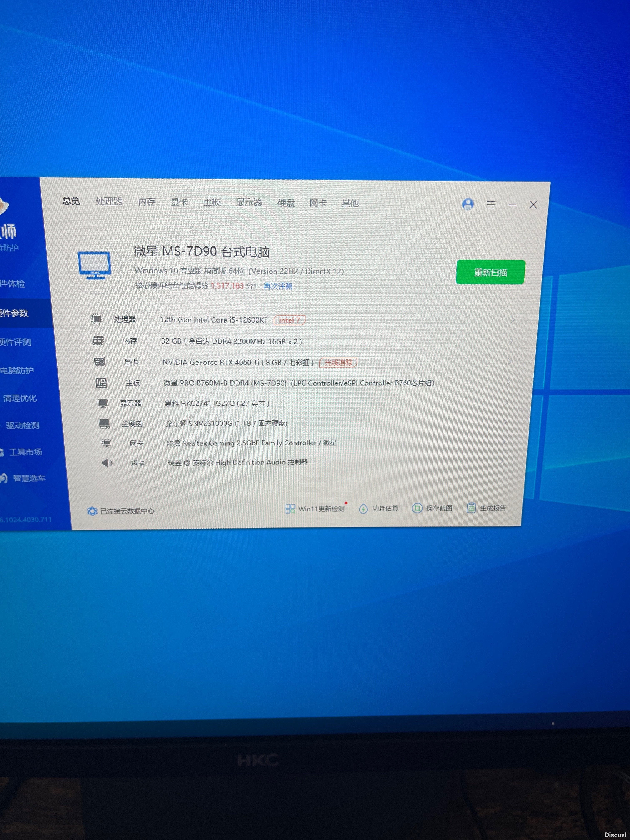Viewport: 630px width, 840px height.
Task: Expand the 显示器 row chevron
Action: coord(507,402)
